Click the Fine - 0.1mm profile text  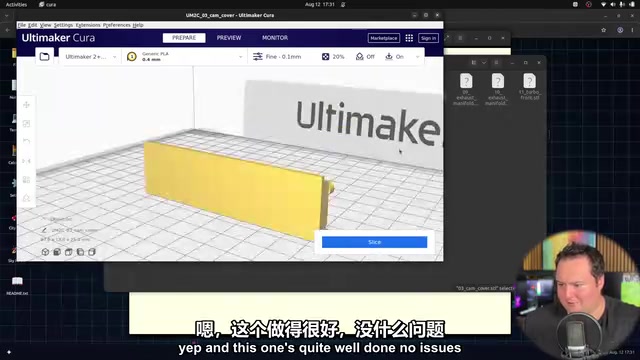click(283, 57)
